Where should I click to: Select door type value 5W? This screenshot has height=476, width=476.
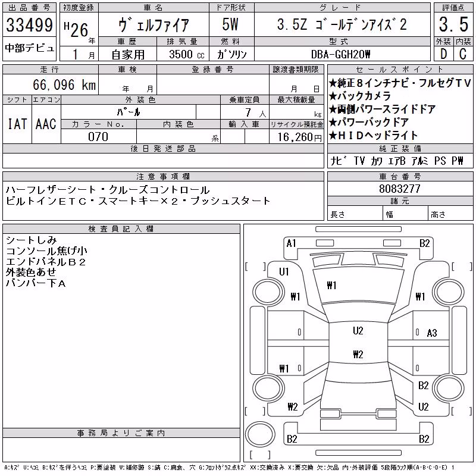tap(230, 24)
